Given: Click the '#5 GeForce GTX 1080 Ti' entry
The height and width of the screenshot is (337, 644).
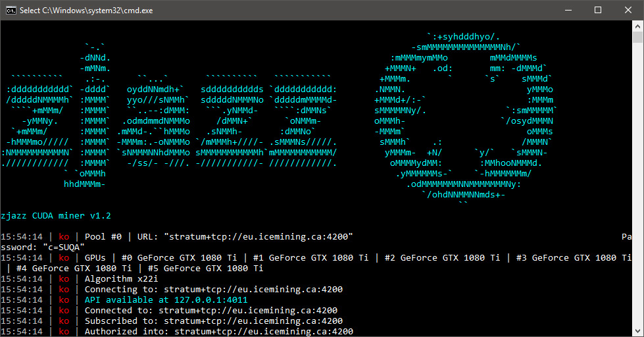Looking at the screenshot, I should pos(206,269).
